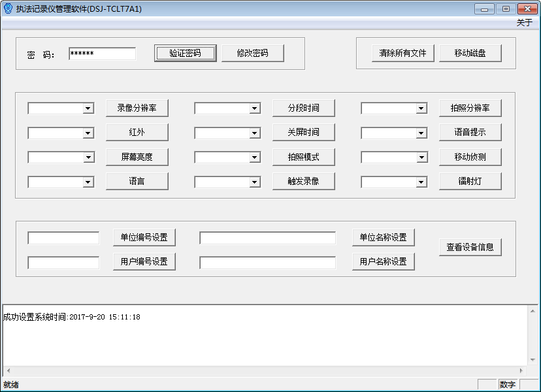This screenshot has height=392, width=541.
Task: Select the 移动磁盘 button
Action: click(x=470, y=54)
